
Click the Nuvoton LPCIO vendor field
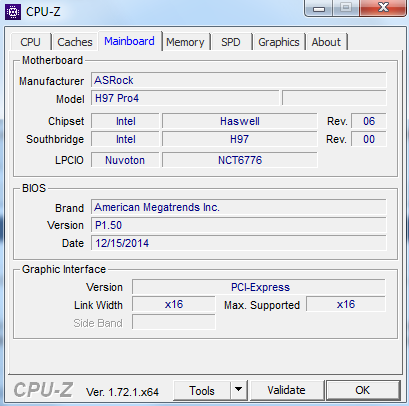coord(125,160)
